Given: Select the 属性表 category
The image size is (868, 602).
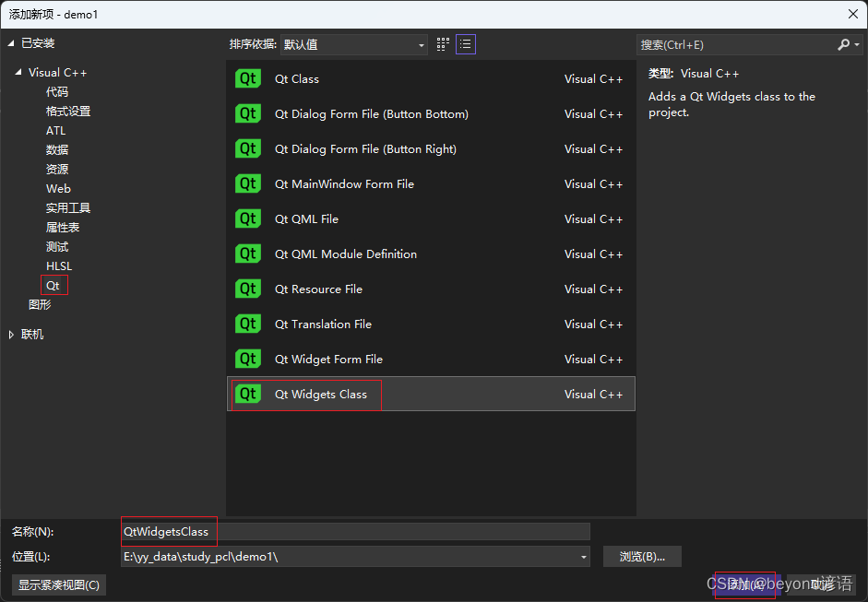Looking at the screenshot, I should [x=63, y=228].
